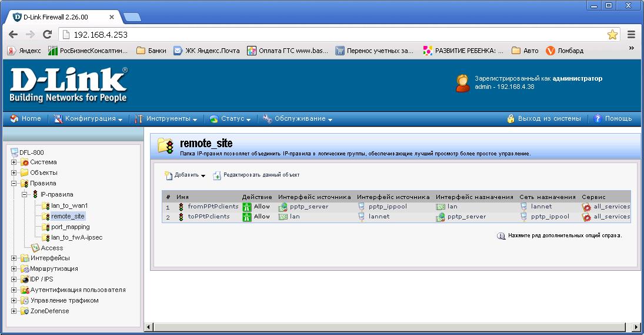The width and height of the screenshot is (644, 335).
Task: Select lan_to_fwA-ipsec rule folder
Action: 77,238
